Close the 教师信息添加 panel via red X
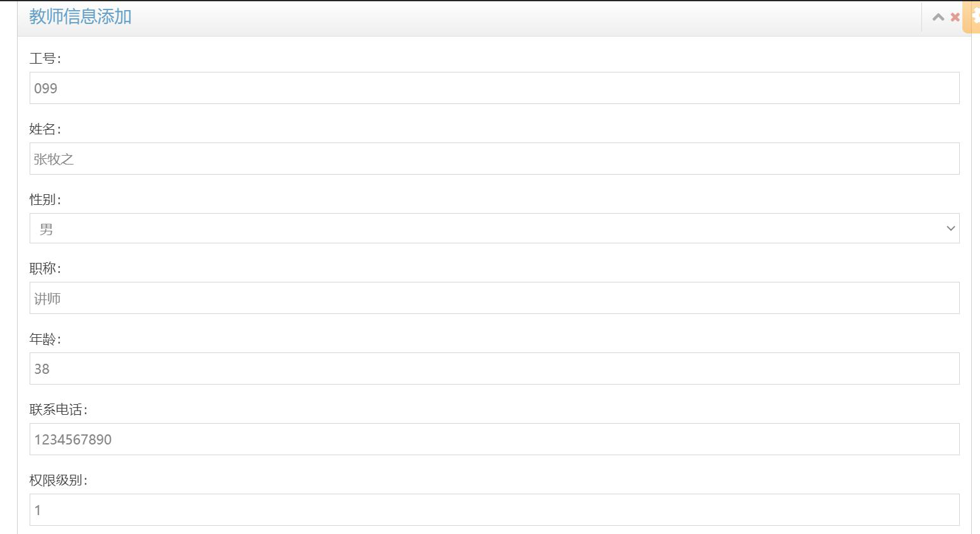980x534 pixels. (955, 17)
